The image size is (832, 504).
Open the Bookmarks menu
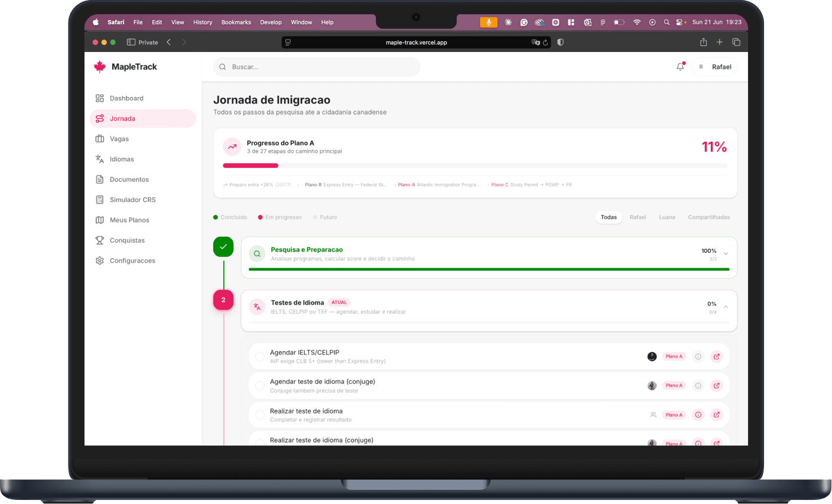[236, 22]
